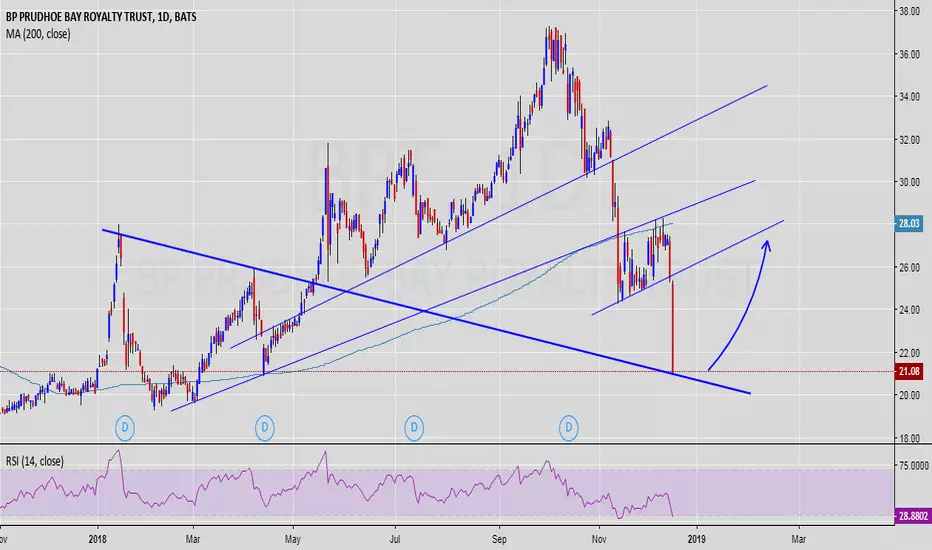Select the RSI (14, close) indicator label

tap(34, 461)
